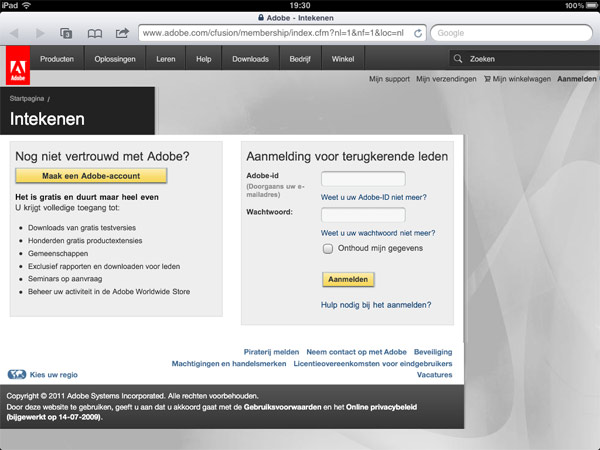Image resolution: width=600 pixels, height=450 pixels.
Task: Tap the Google search field
Action: click(x=512, y=33)
